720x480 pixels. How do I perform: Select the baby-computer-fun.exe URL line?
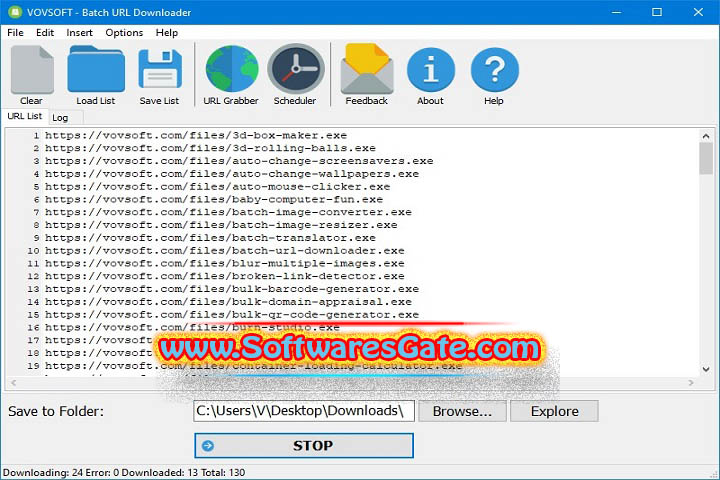[x=214, y=200]
